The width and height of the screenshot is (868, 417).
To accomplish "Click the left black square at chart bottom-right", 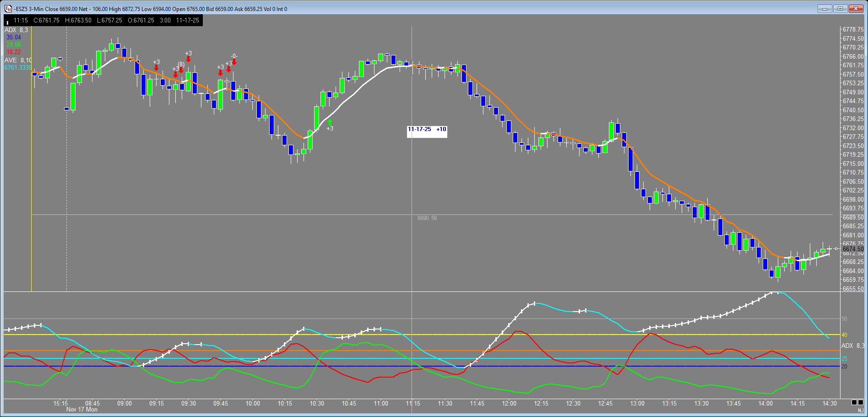I will (x=854, y=402).
